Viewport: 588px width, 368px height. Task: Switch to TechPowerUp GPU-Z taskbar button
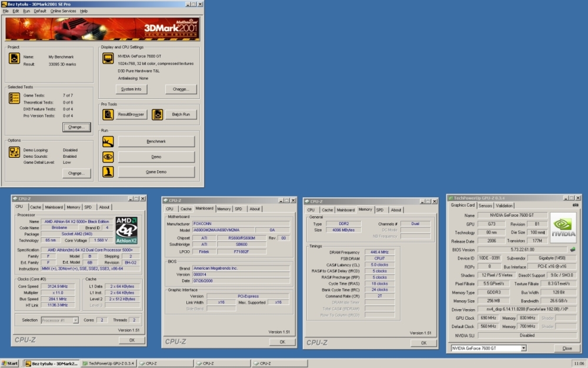[x=108, y=363]
